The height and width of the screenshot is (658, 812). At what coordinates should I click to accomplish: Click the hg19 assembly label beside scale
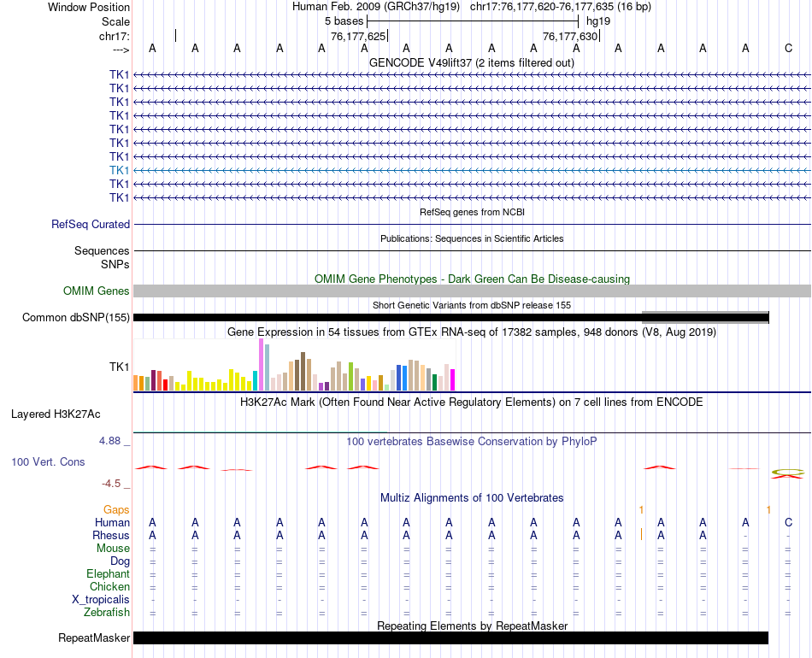pos(598,21)
